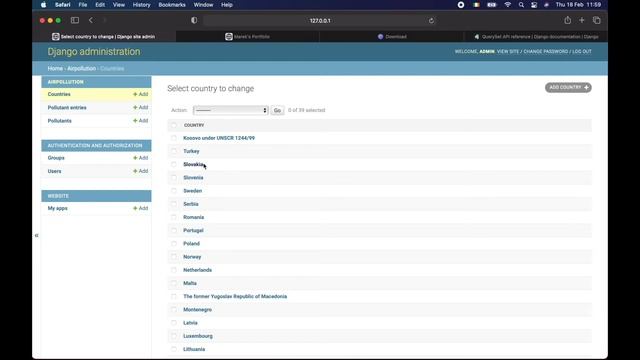Open the Apple menu
The image size is (640, 360).
43,5
